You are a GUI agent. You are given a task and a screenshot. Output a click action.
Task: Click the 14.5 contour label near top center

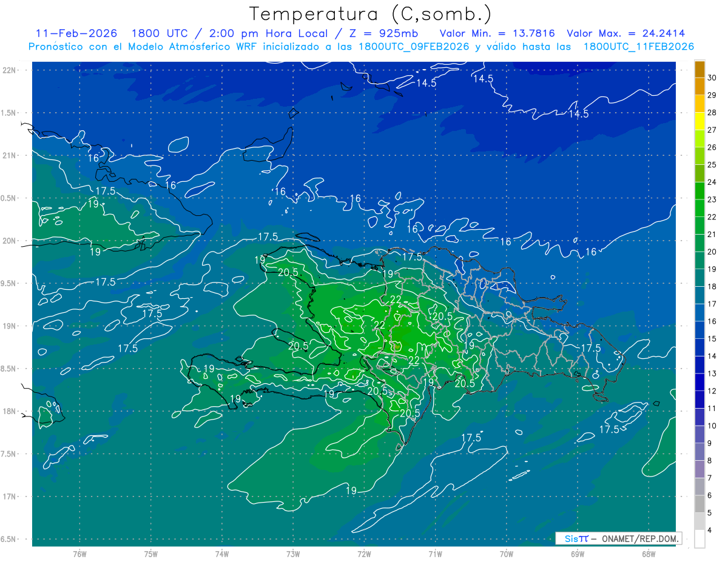[426, 84]
